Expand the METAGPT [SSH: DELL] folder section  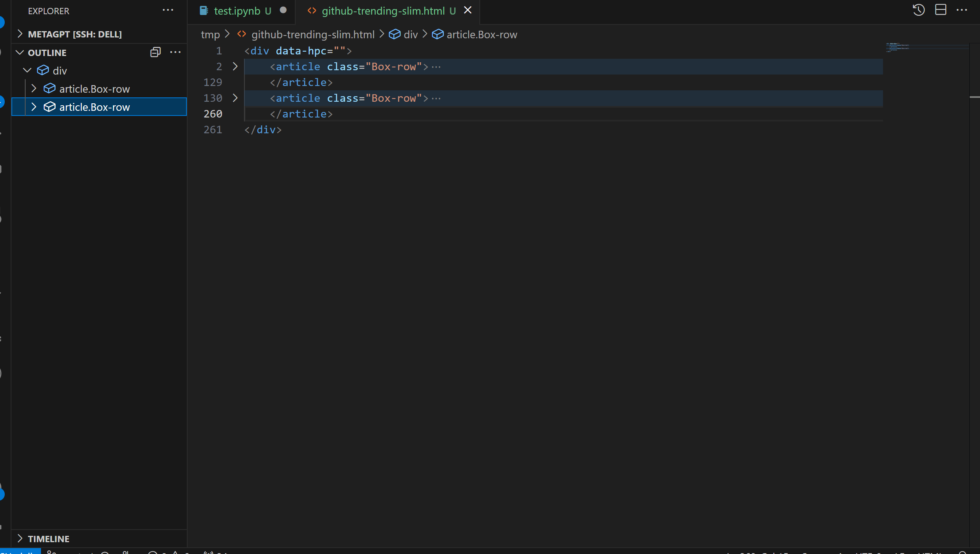pos(20,34)
